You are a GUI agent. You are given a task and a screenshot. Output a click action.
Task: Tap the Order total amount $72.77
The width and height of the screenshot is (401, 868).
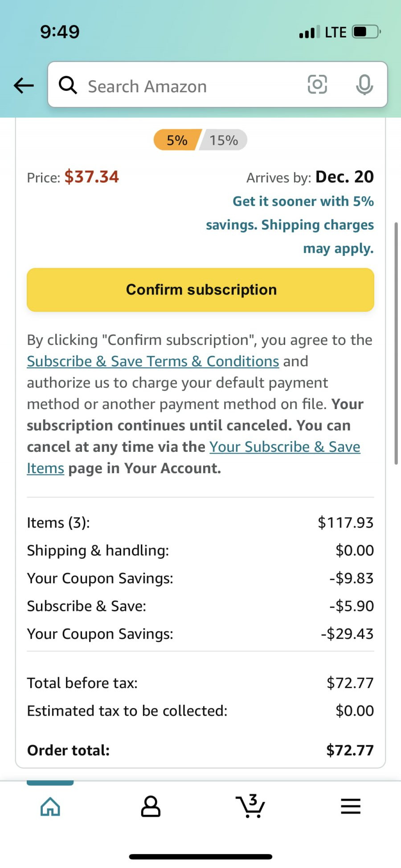(x=350, y=750)
